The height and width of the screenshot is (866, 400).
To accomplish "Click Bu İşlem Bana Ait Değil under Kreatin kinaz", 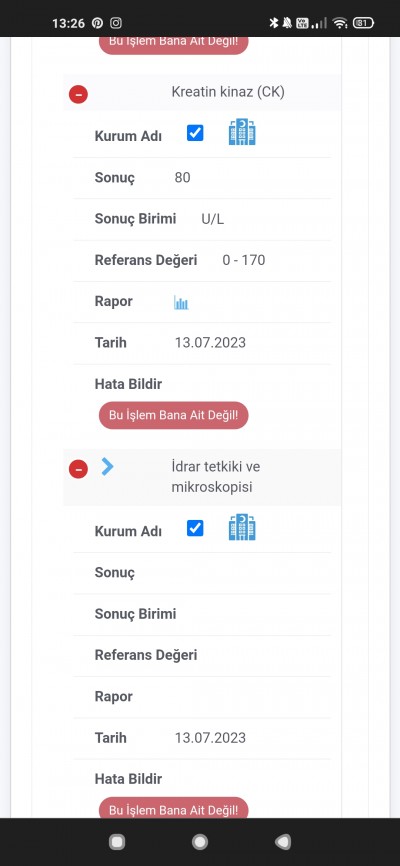I will 173,415.
